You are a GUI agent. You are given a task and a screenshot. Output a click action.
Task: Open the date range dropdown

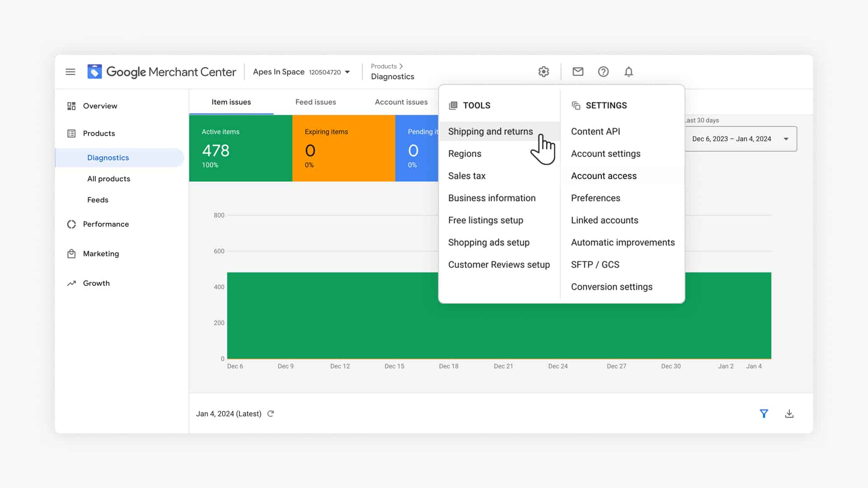(x=741, y=139)
